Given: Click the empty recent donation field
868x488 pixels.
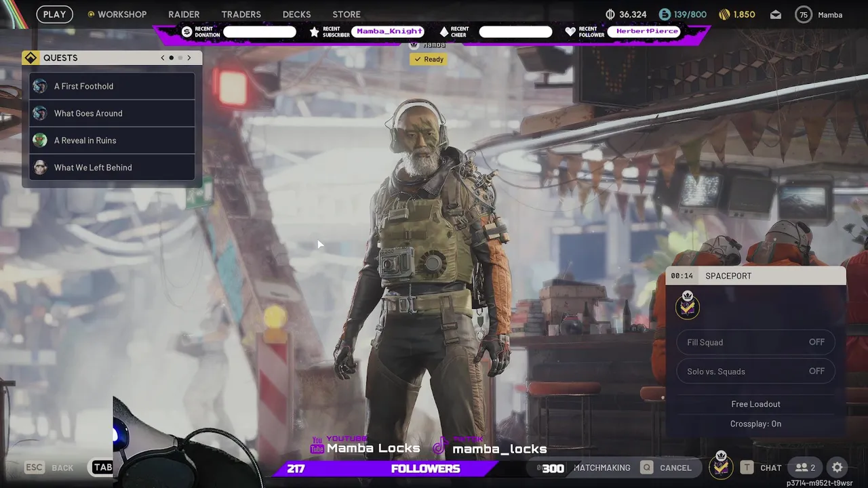Looking at the screenshot, I should (260, 32).
